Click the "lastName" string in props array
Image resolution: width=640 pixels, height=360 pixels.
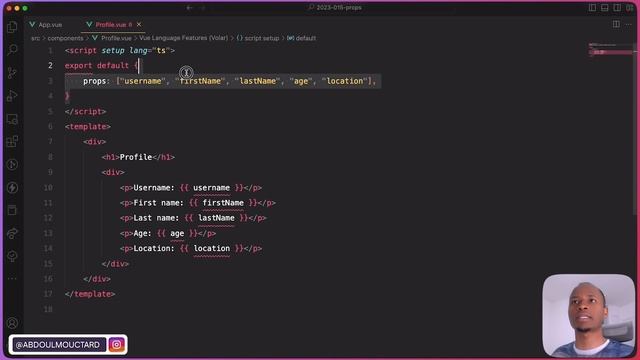(258, 81)
